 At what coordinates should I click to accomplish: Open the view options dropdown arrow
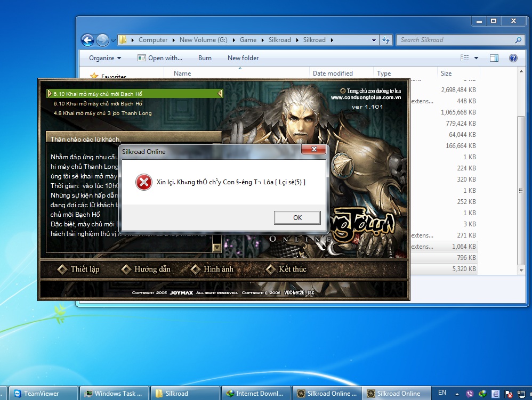click(476, 58)
